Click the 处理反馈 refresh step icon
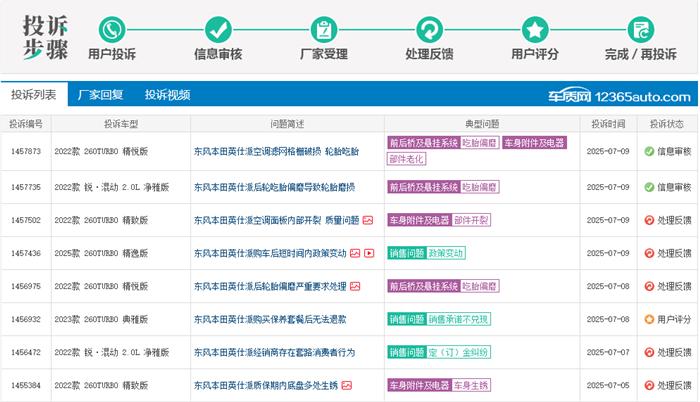700x402 pixels. tap(429, 30)
